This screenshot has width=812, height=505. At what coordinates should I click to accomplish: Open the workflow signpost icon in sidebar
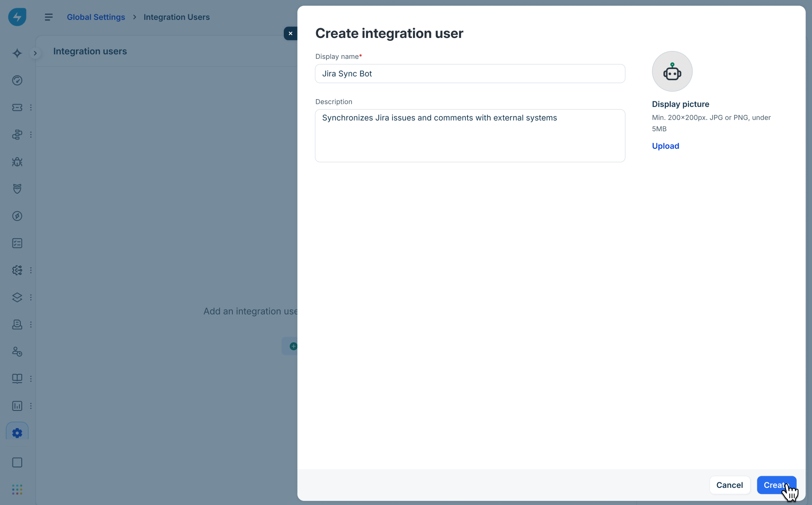click(x=17, y=135)
